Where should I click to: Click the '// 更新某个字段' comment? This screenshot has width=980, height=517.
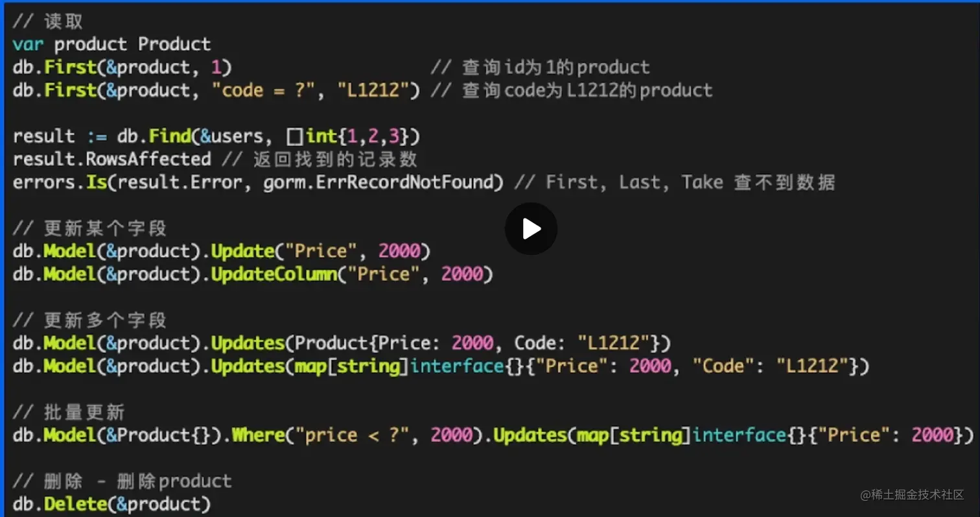(89, 228)
